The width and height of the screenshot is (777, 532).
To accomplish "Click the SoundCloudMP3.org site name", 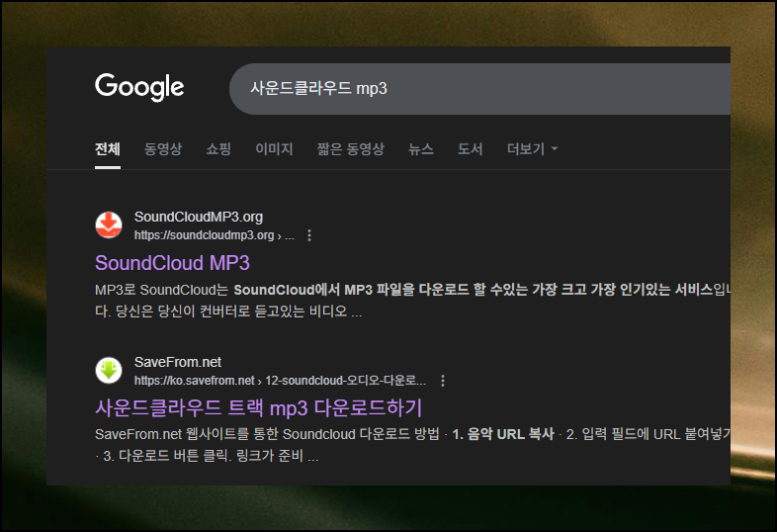I will [199, 217].
